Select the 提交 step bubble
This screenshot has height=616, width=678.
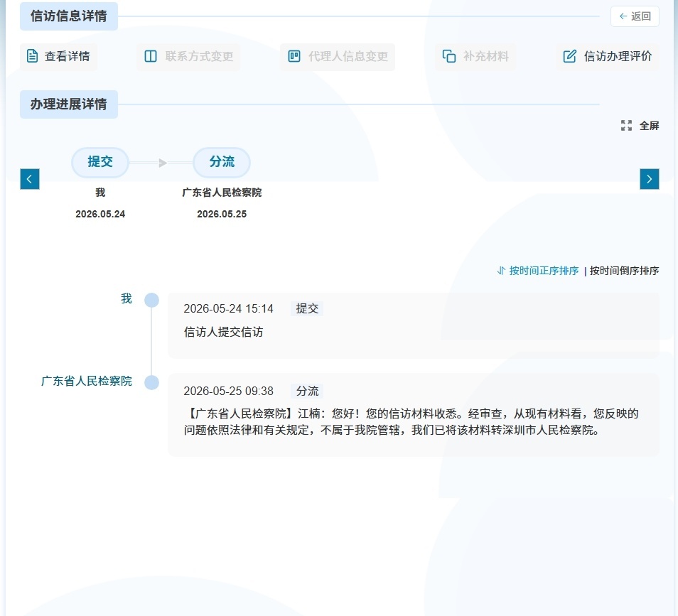click(100, 162)
